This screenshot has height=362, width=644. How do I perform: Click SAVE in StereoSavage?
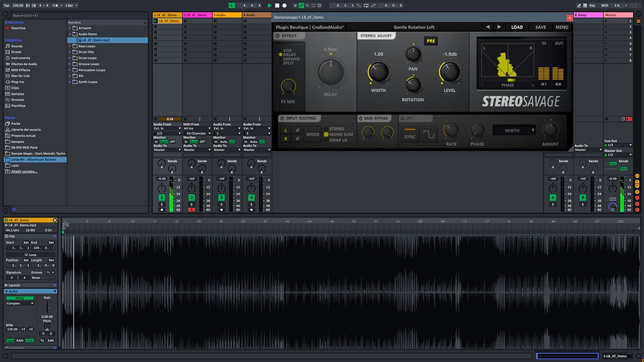[x=540, y=27]
